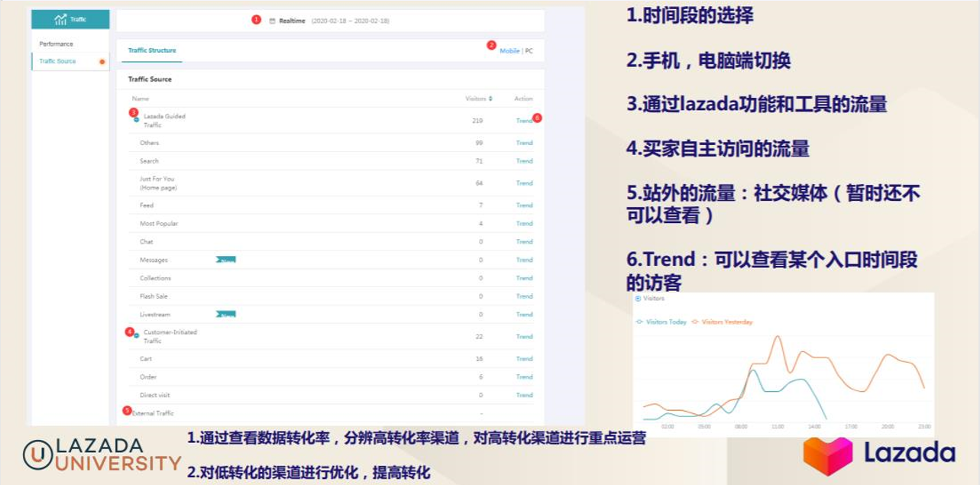Click the New badge on Livestream row
This screenshot has height=485, width=980.
(226, 314)
